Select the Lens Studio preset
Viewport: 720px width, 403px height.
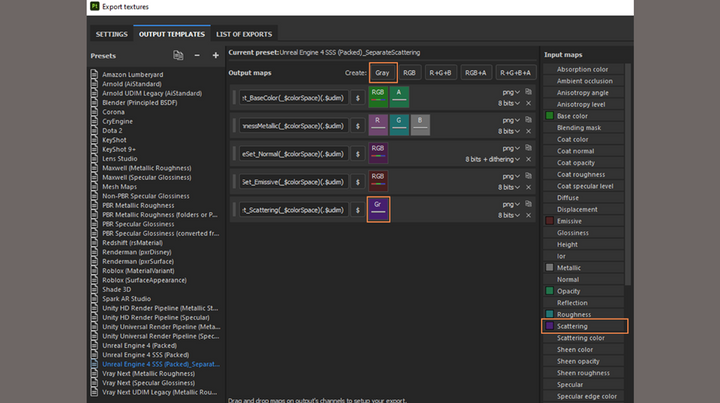pyautogui.click(x=119, y=158)
